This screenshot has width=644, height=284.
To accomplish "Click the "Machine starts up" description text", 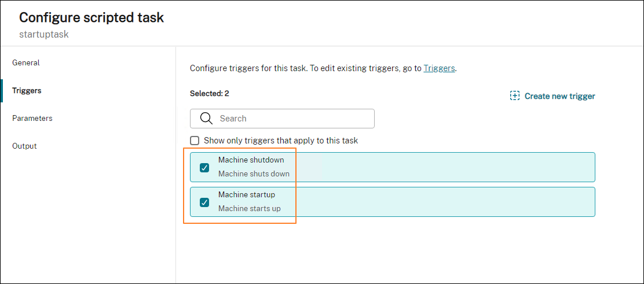I will point(249,208).
